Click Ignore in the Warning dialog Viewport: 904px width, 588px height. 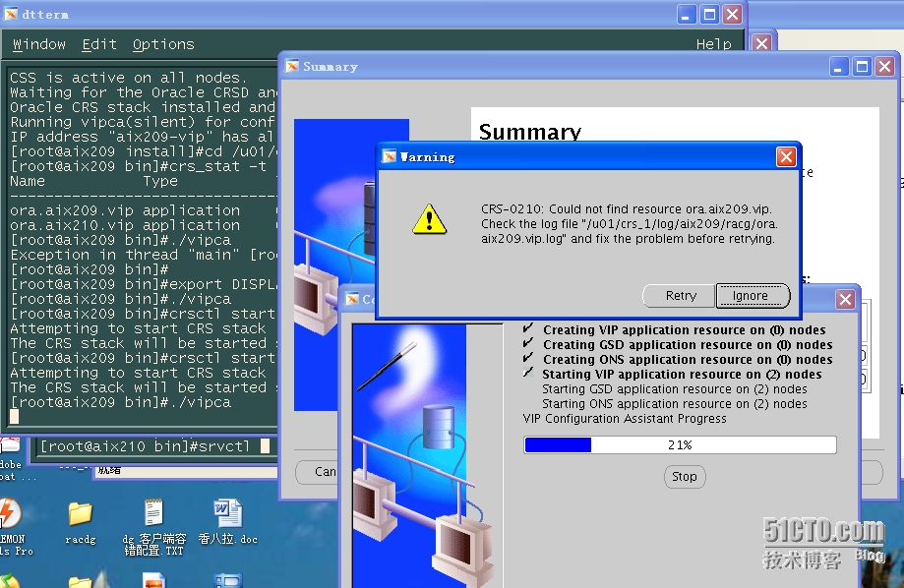click(751, 296)
